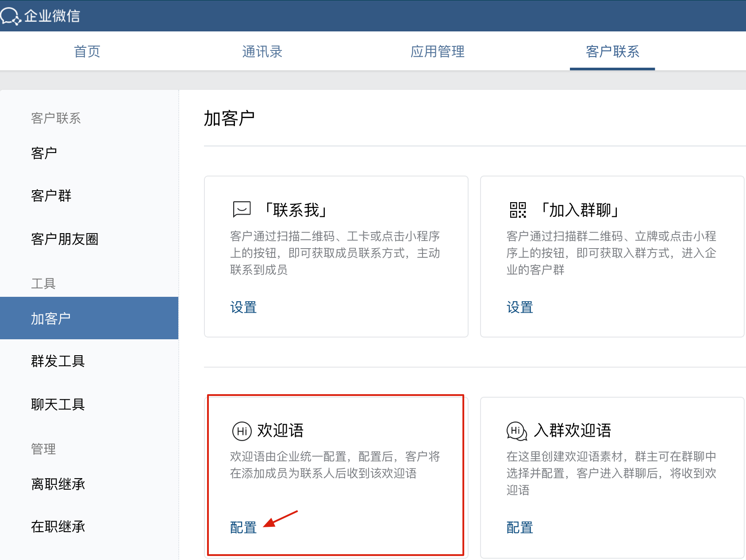Select 加客户 in the tools sidebar

tap(51, 318)
